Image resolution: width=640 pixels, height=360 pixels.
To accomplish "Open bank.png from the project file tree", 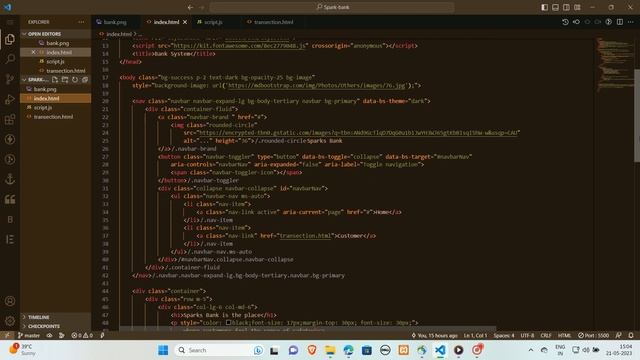I will 56,89.
